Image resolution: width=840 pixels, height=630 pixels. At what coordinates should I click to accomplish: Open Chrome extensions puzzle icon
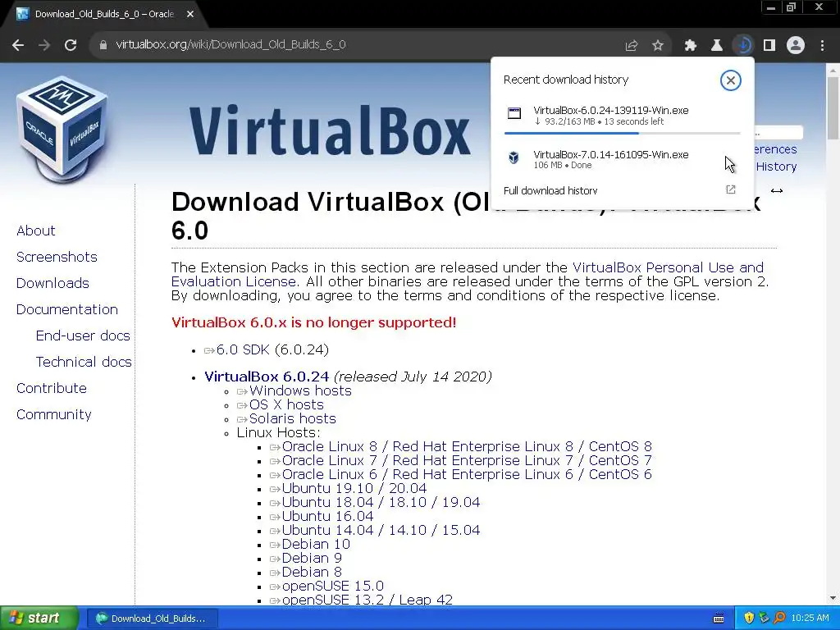[x=691, y=46]
